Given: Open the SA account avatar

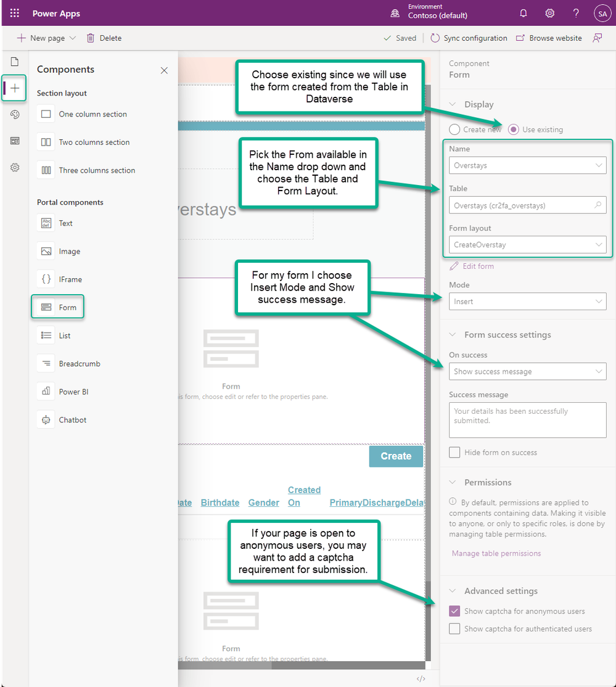Looking at the screenshot, I should 602,14.
